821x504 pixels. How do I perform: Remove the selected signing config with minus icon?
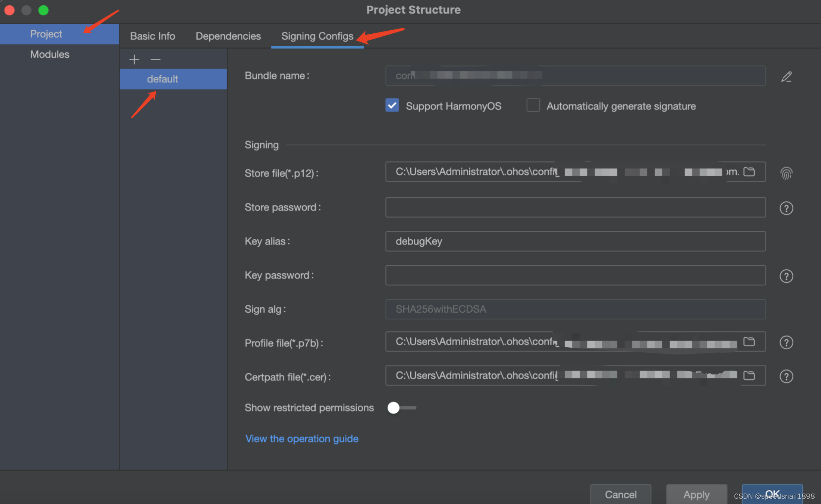pos(155,59)
